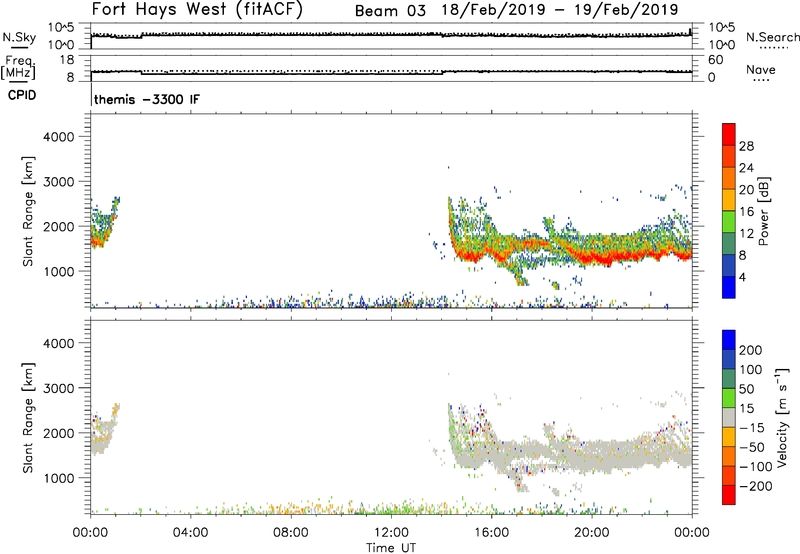This screenshot has height=554, width=800.
Task: Click the '20:00' time tick label
Action: click(591, 533)
